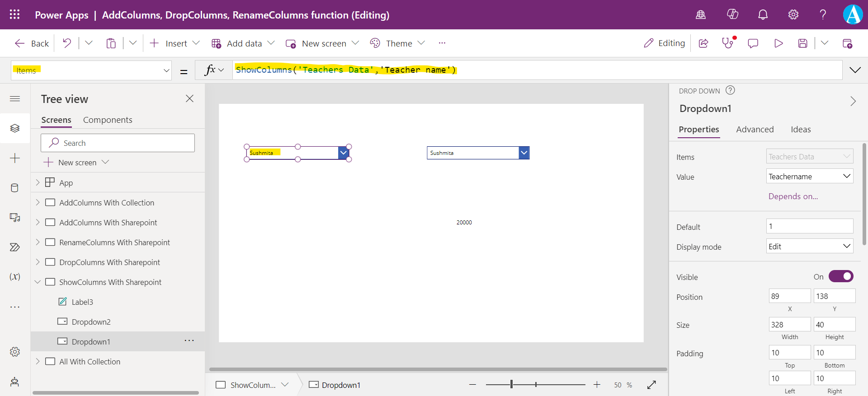Click the Undo icon in the toolbar
Viewport: 868px width, 396px height.
[67, 43]
